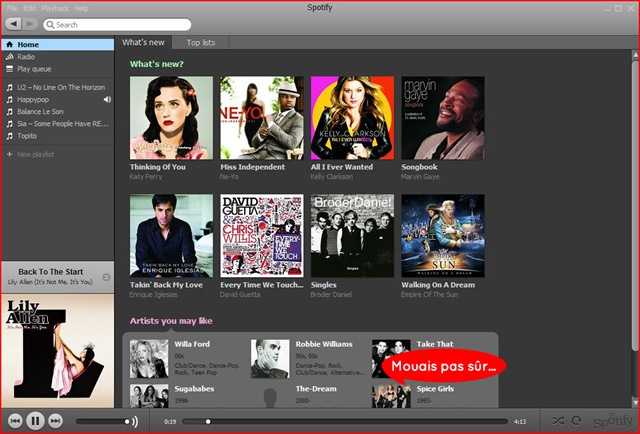Open Katy Perry Thinking Of You cover
The height and width of the screenshot is (434, 640).
(171, 118)
